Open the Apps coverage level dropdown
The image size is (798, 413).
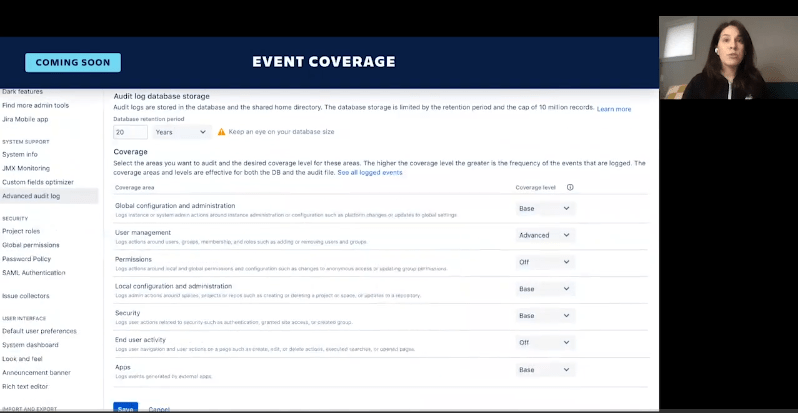545,369
